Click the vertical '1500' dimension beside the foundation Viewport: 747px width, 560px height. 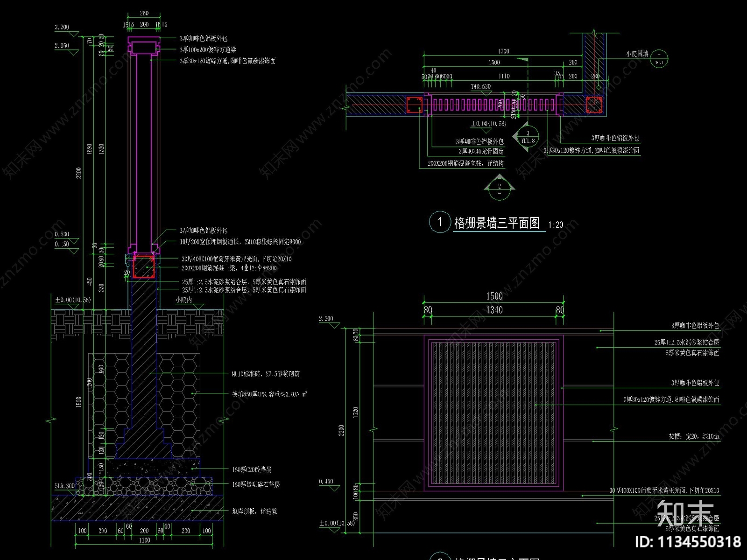[79, 402]
